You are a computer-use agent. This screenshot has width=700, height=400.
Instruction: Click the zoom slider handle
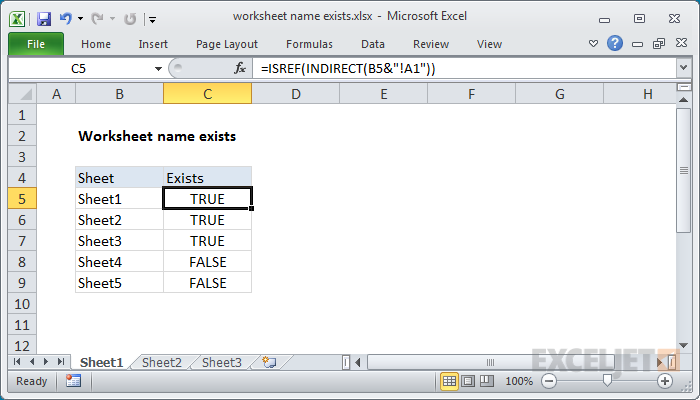coord(607,380)
